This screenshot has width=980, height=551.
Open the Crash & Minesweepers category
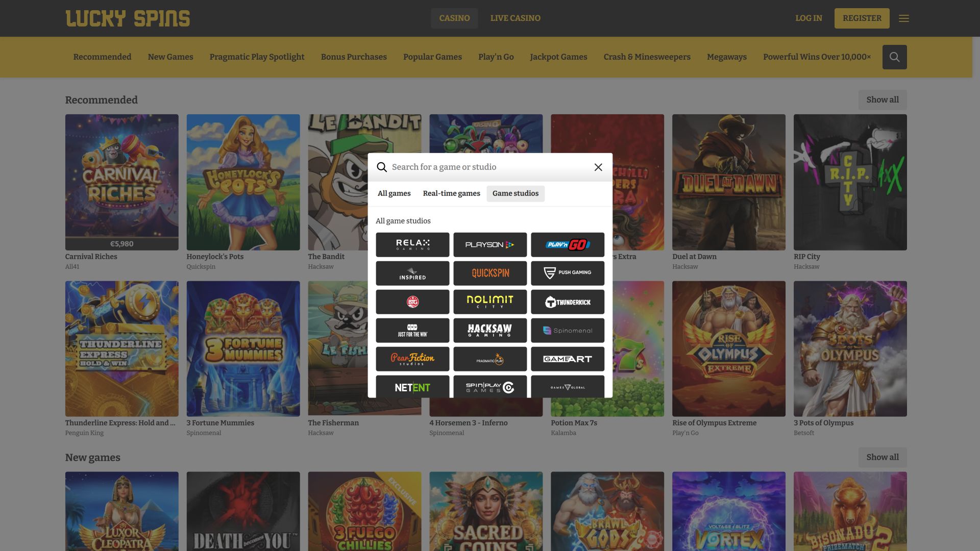tap(647, 57)
